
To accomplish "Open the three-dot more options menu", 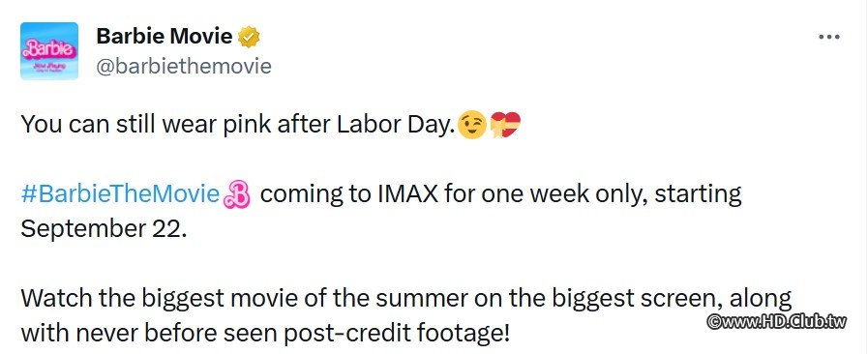I will click(x=829, y=38).
